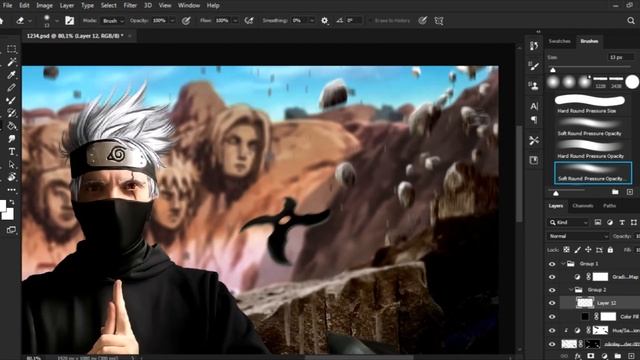Click brush preview zoom slider handle
The height and width of the screenshot is (360, 640).
[556, 193]
